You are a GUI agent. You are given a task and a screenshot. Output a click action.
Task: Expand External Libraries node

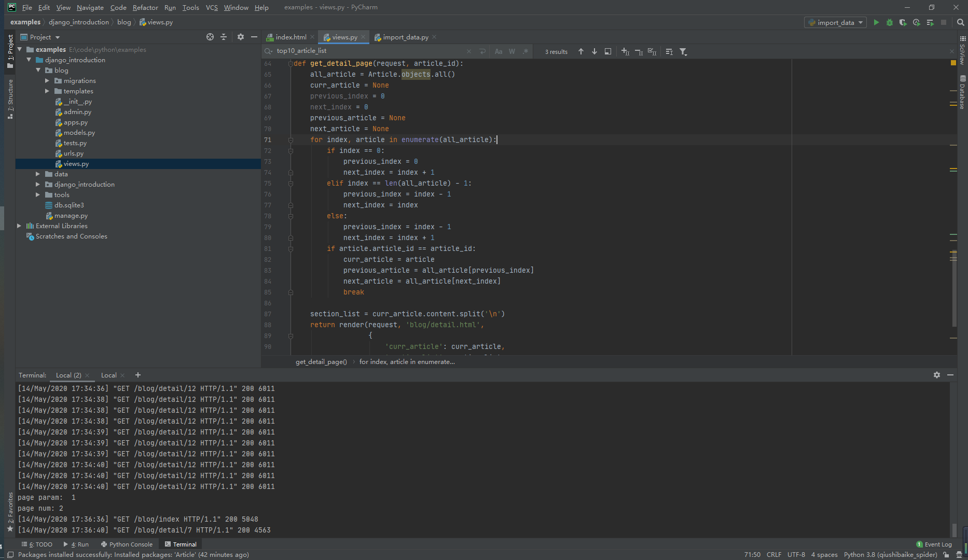pos(19,226)
